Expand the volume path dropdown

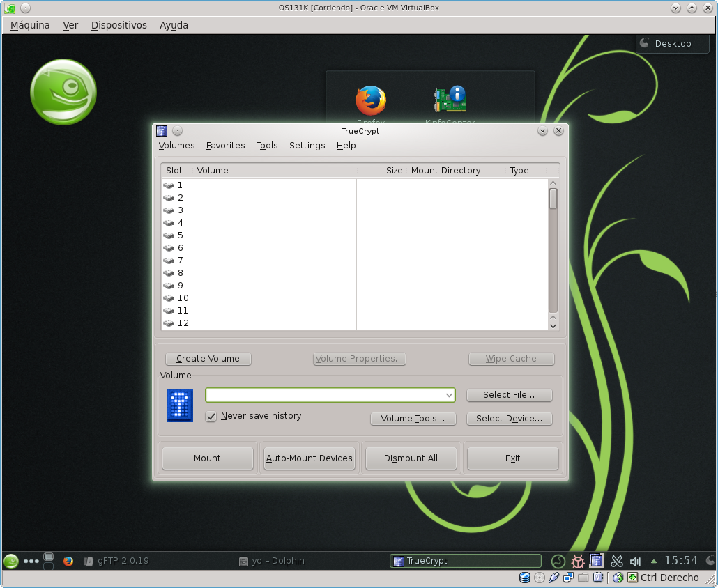(x=449, y=395)
